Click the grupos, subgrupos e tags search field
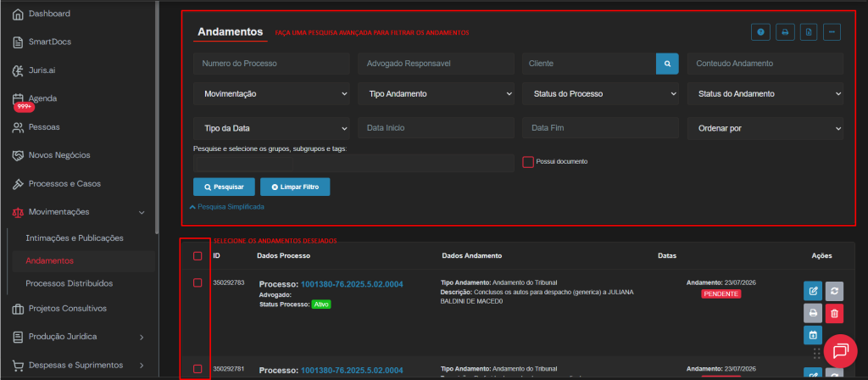Viewport: 868px width, 380px height. (x=353, y=164)
